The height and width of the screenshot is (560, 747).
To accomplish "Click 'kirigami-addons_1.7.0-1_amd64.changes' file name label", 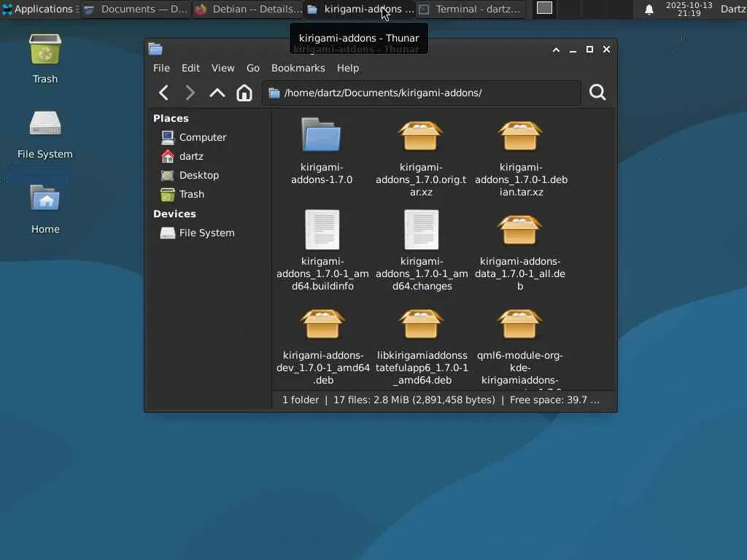I will (x=422, y=274).
